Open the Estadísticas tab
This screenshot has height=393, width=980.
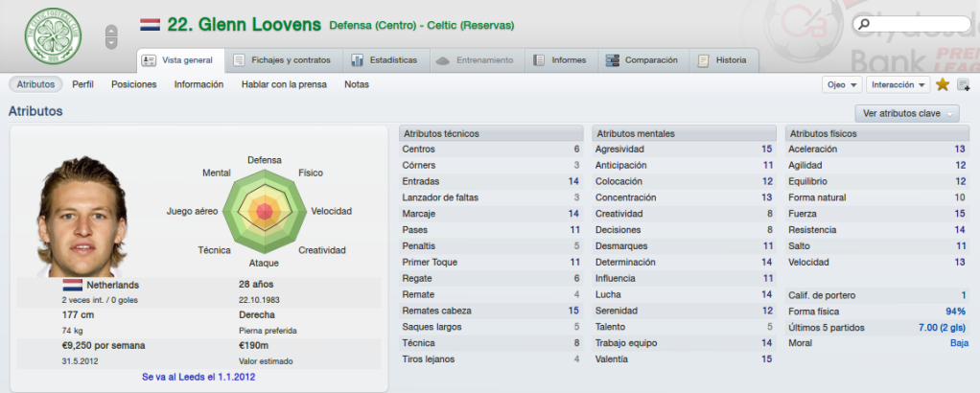click(385, 60)
